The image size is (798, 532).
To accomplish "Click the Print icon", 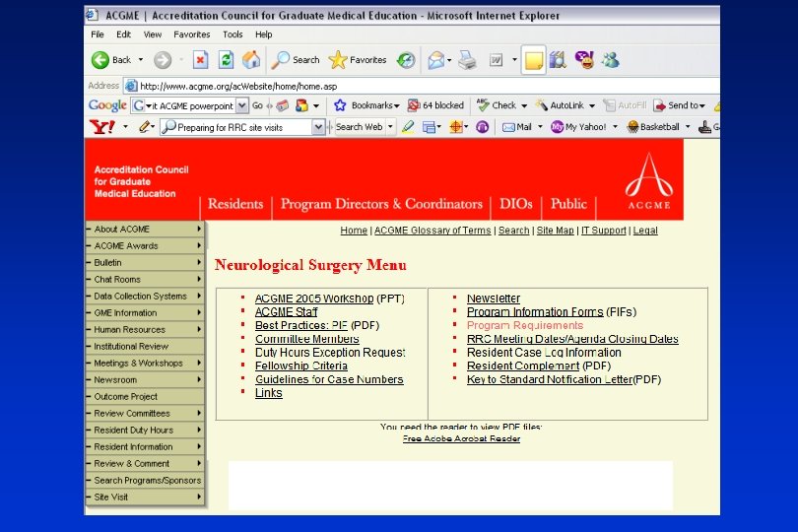I will tap(467, 60).
